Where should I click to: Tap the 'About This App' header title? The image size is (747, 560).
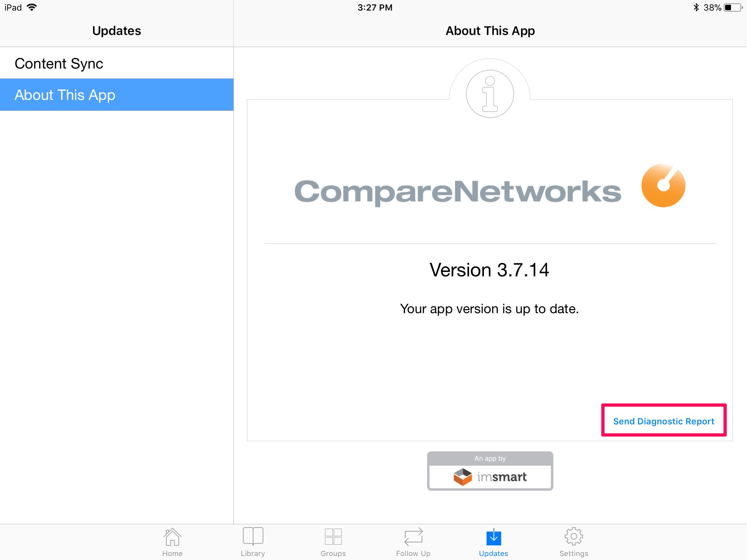point(490,31)
